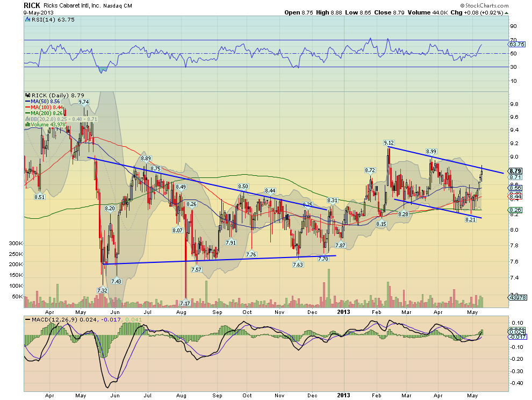Click the 8.07 price low label
This screenshot has width=532, height=400.
(177, 230)
